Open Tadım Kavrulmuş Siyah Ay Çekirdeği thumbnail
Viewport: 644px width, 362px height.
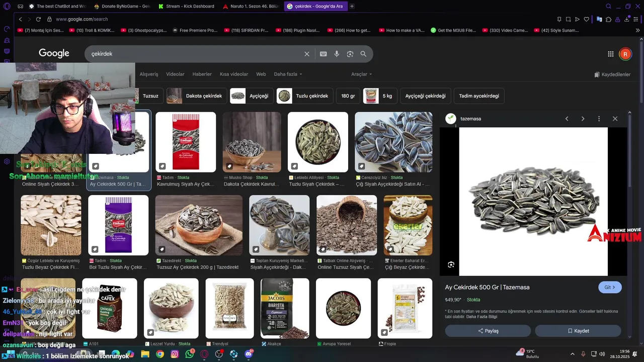click(x=186, y=142)
